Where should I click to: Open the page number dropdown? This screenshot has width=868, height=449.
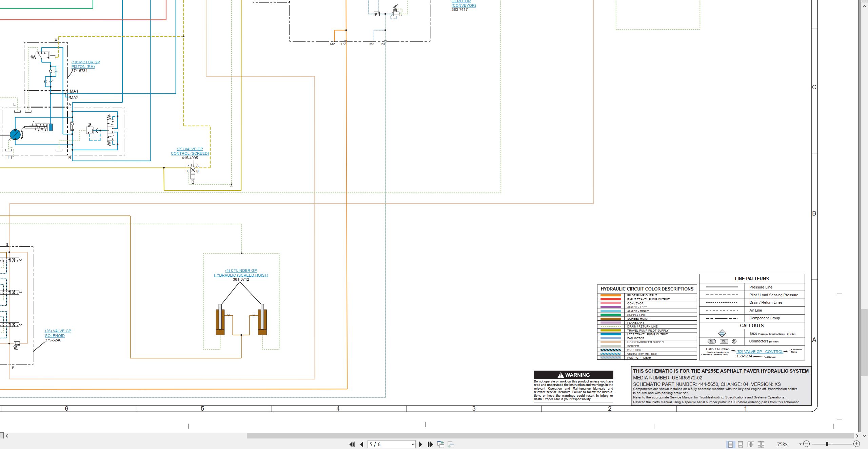click(x=413, y=445)
